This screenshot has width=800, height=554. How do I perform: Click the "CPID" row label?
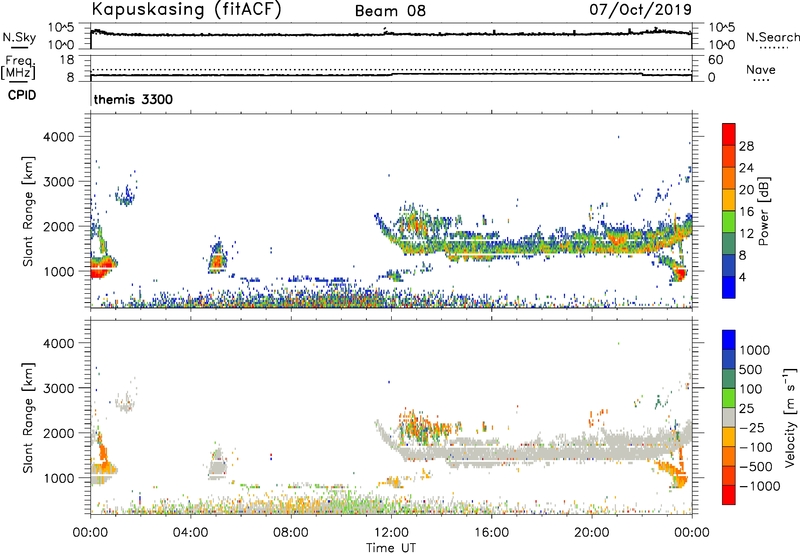pyautogui.click(x=22, y=95)
